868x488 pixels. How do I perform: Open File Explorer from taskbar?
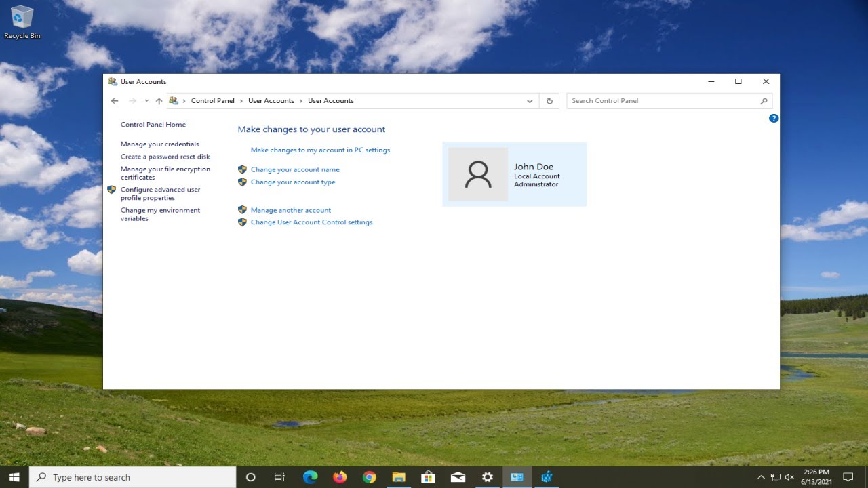point(399,477)
